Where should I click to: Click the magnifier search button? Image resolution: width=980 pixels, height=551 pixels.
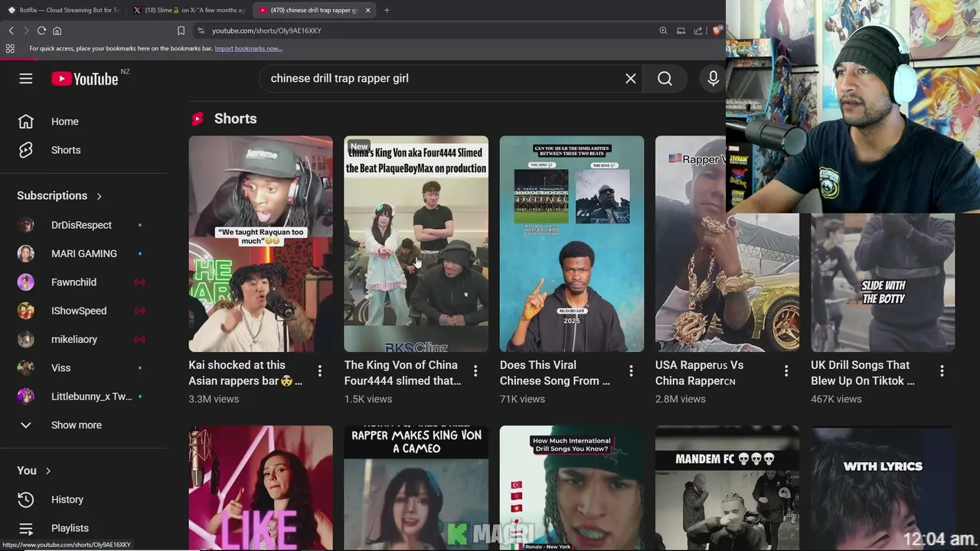click(x=665, y=78)
